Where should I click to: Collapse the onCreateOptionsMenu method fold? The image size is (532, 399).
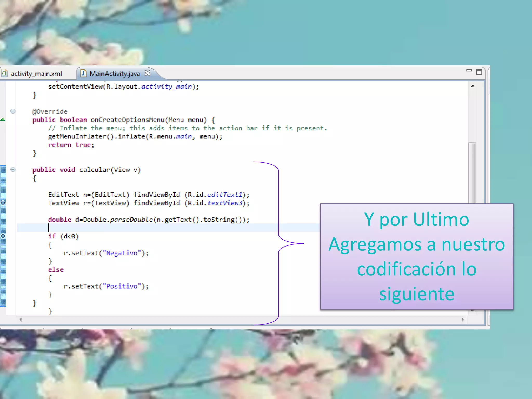[x=13, y=111]
